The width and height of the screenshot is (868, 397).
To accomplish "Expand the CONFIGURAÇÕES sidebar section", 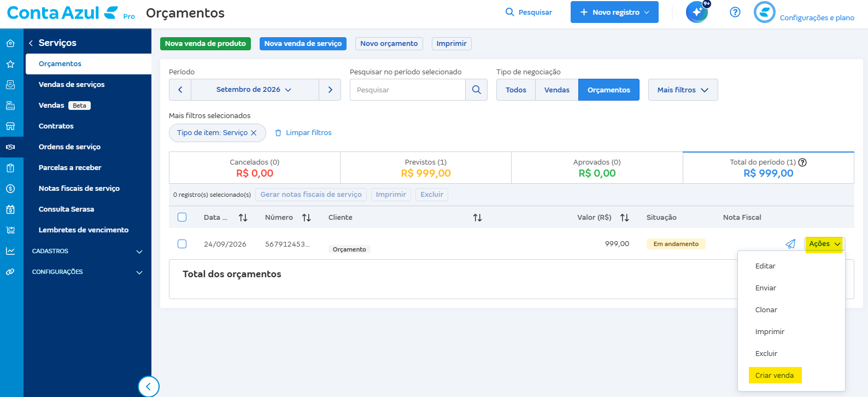I will (87, 272).
